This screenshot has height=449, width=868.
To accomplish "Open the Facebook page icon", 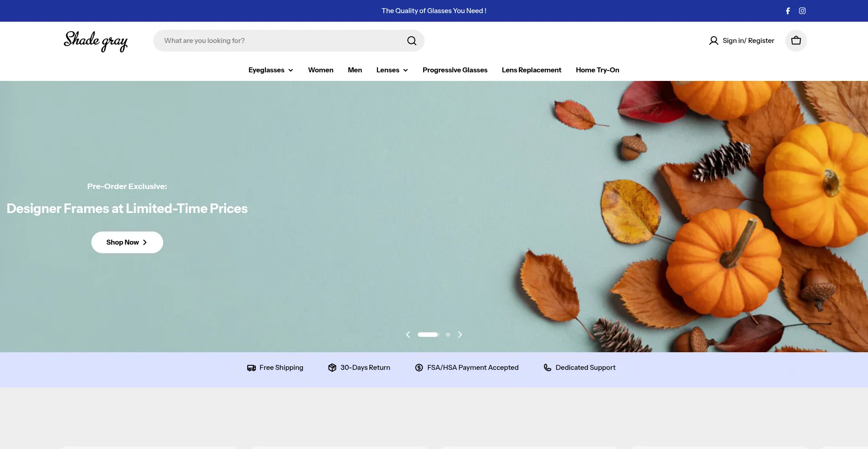I will (x=788, y=11).
